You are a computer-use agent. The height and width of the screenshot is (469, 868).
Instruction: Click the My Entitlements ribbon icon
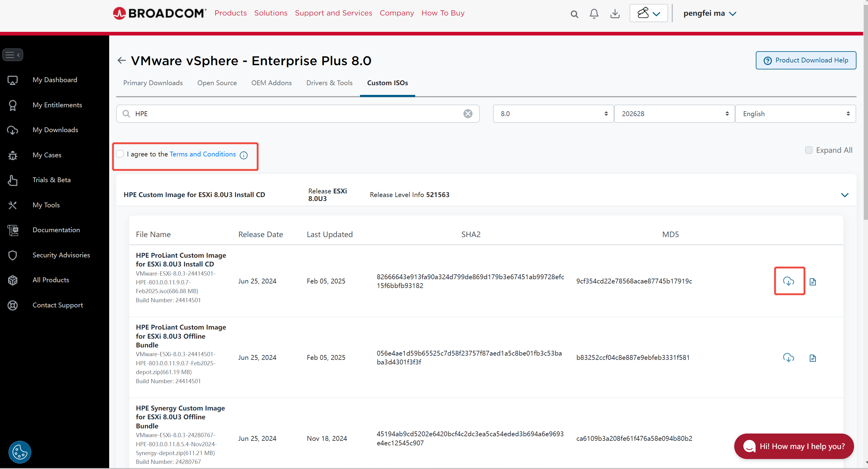(12, 105)
